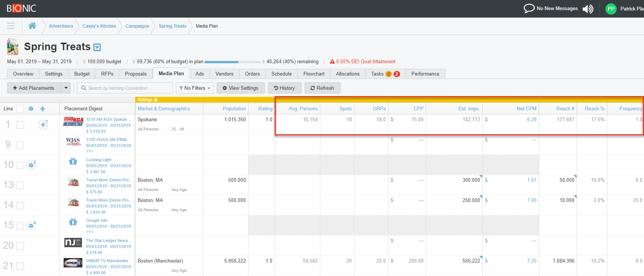
Task: Open the package badge on line 10
Action: 31,165
